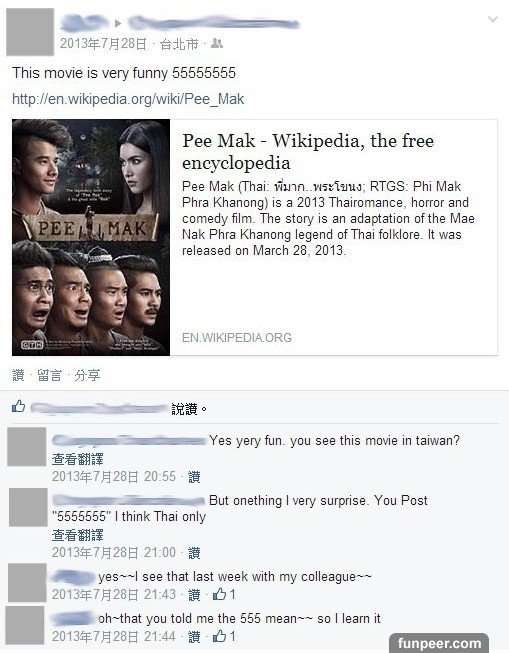The image size is (509, 653).
Task: Open the post author's profile picture
Action: (30, 32)
